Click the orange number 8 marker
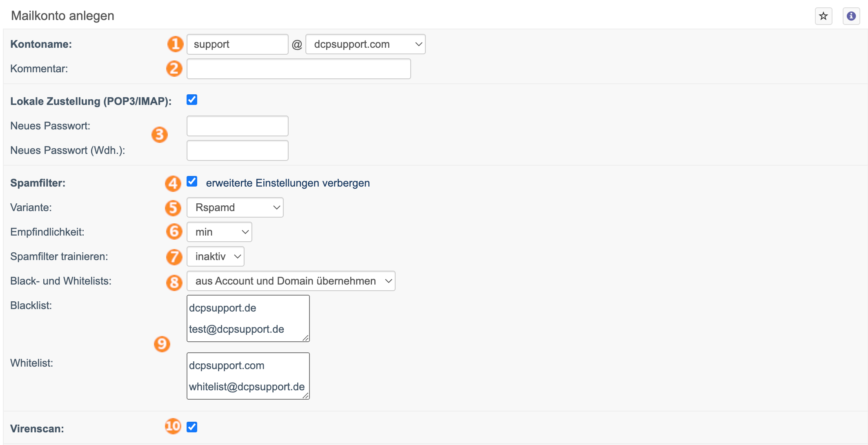This screenshot has height=445, width=868. tap(174, 282)
